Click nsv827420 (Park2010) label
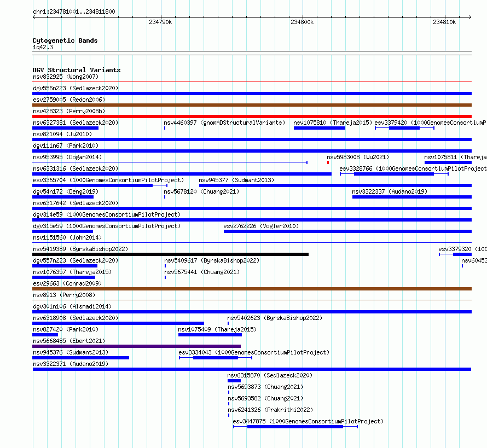487x448 pixels. pyautogui.click(x=66, y=329)
